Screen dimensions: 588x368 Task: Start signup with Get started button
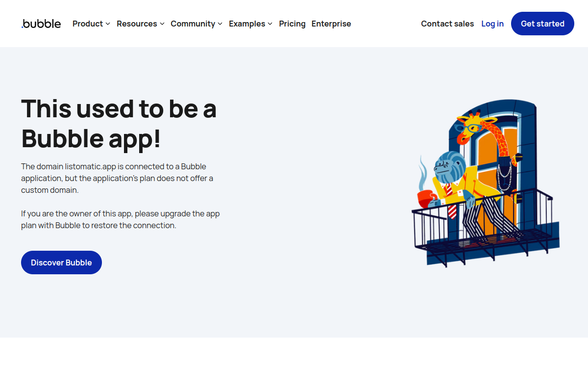click(542, 24)
